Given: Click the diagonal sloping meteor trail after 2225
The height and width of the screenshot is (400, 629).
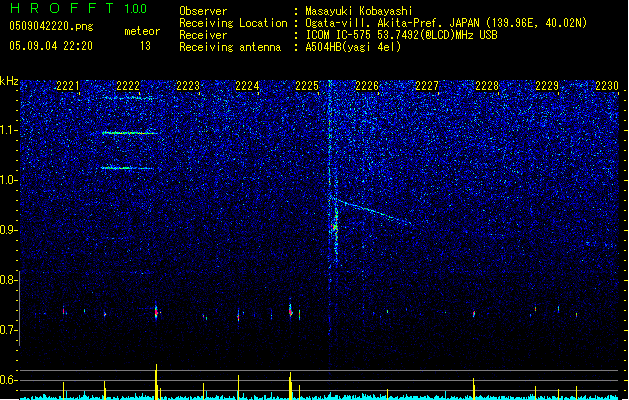Looking at the screenshot, I should (375, 211).
